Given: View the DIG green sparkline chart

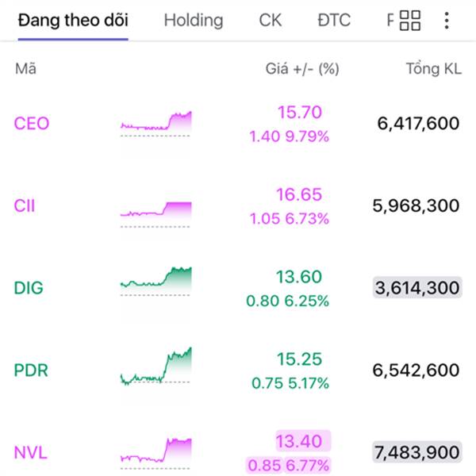Looking at the screenshot, I should pos(155,282).
